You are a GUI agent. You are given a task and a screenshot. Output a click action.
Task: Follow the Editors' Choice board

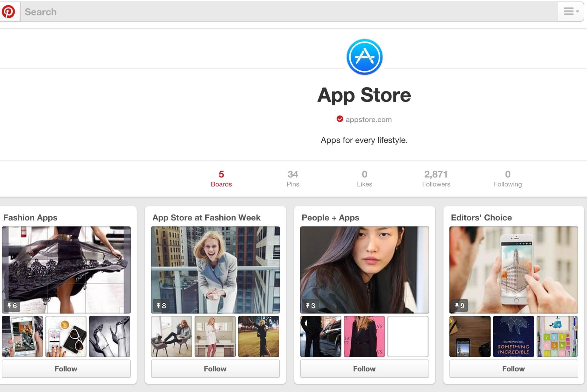tap(513, 369)
